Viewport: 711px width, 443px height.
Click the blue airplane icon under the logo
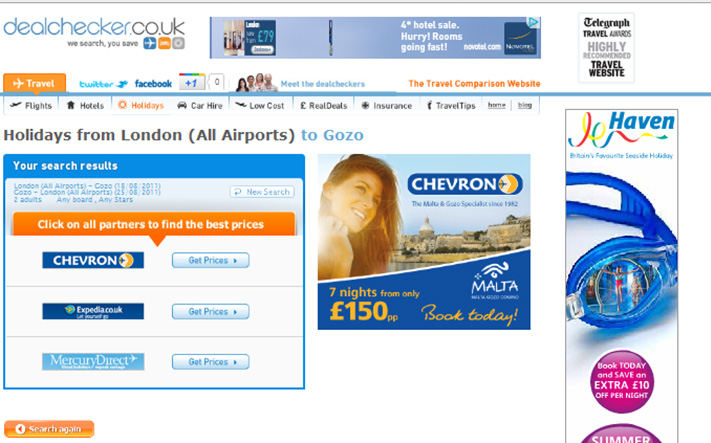150,43
